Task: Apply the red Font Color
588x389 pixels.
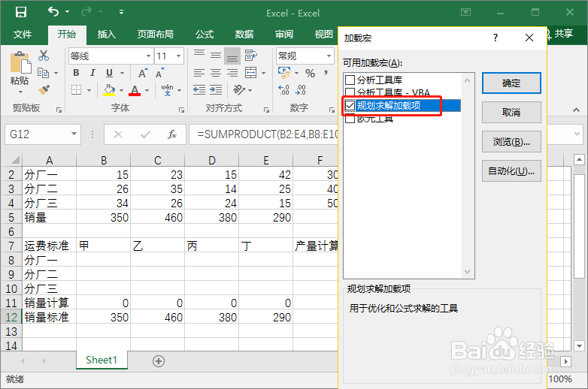Action: tap(135, 90)
